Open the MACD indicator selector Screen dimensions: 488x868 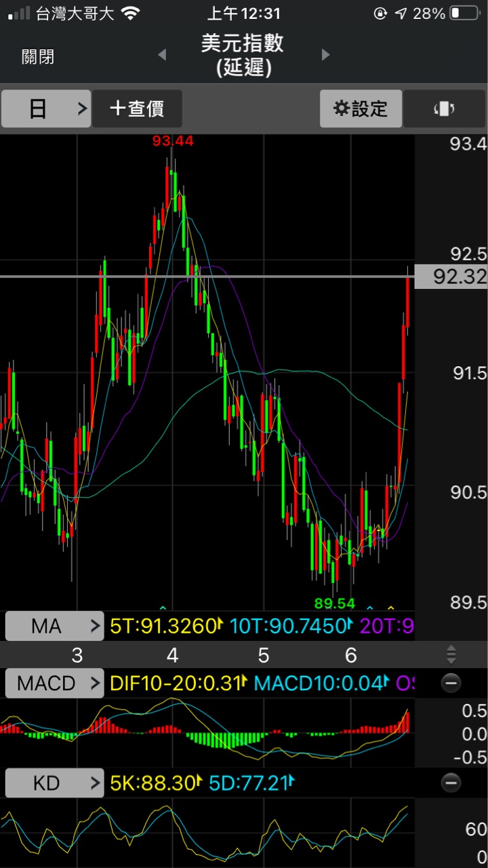coord(54,683)
